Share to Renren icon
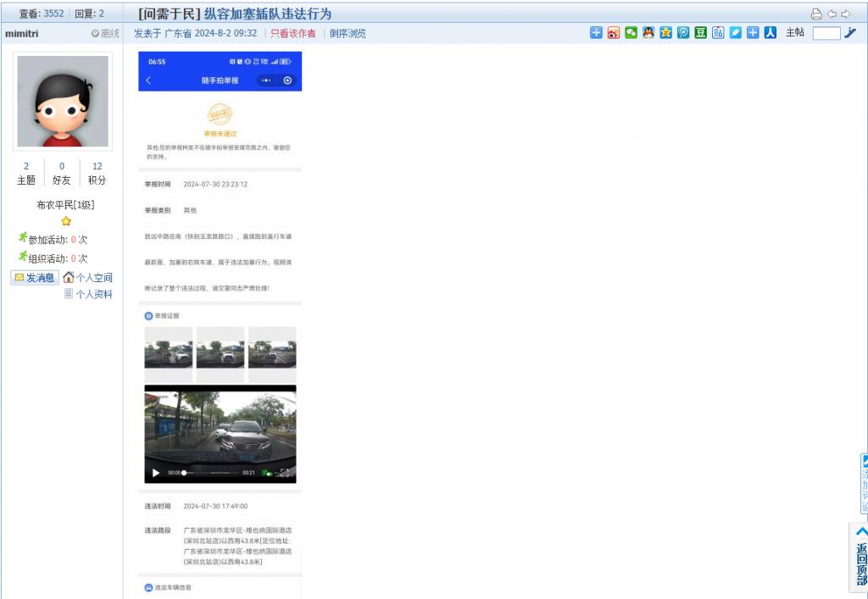 (x=770, y=33)
